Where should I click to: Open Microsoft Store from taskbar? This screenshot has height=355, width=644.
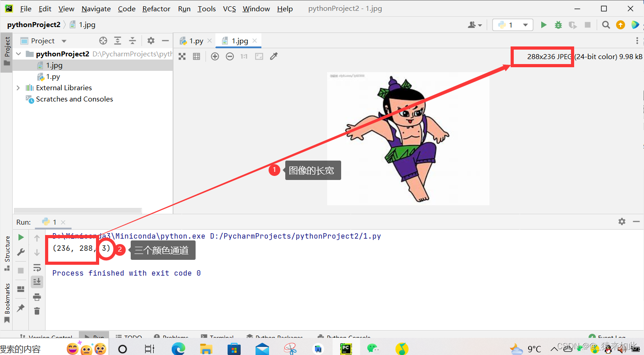point(234,349)
